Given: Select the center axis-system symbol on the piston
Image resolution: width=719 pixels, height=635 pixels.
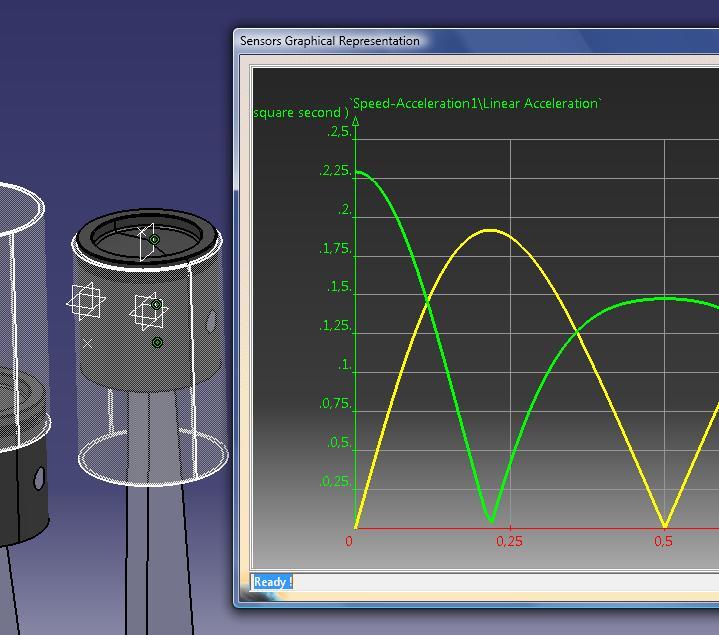Looking at the screenshot, I should click(x=148, y=312).
